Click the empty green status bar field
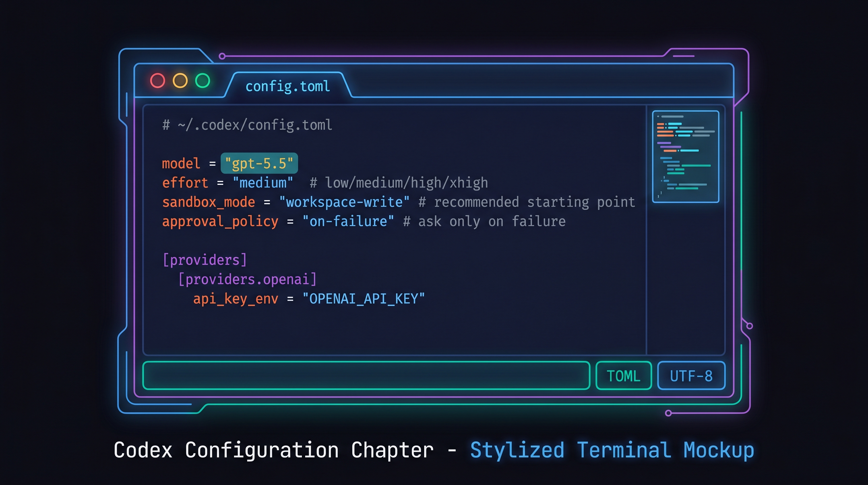The image size is (868, 485). 366,375
